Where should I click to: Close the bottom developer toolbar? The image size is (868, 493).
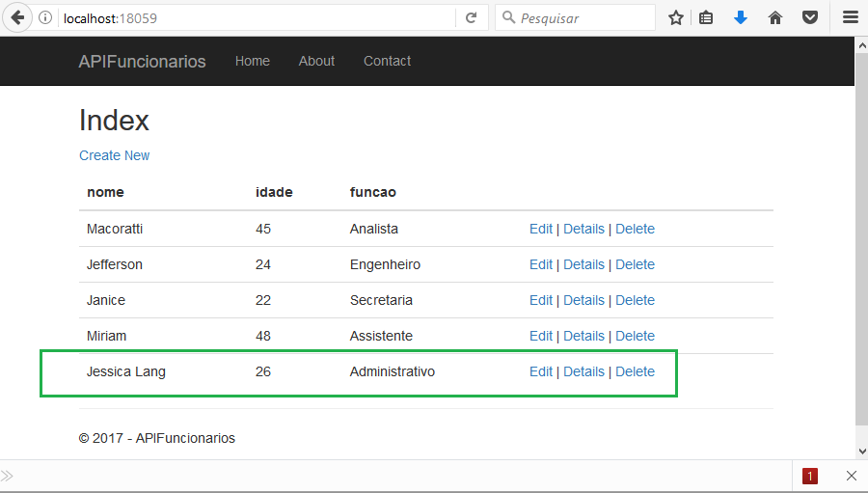click(852, 476)
